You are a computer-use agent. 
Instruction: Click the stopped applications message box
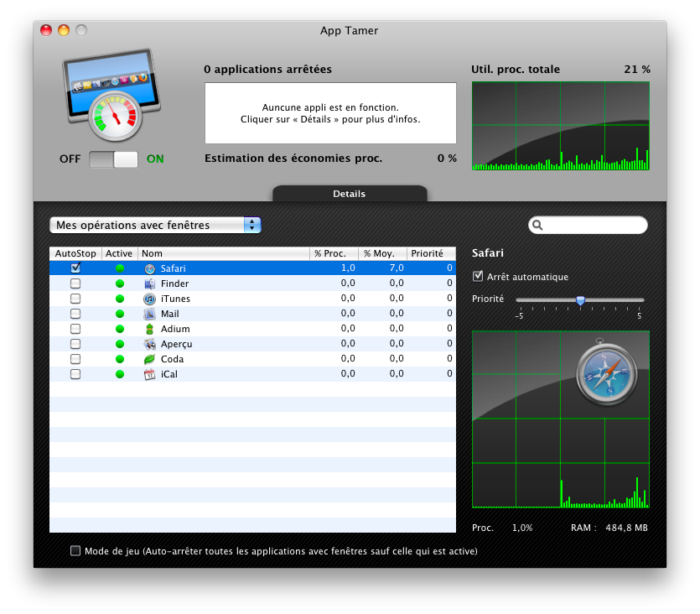pyautogui.click(x=330, y=113)
